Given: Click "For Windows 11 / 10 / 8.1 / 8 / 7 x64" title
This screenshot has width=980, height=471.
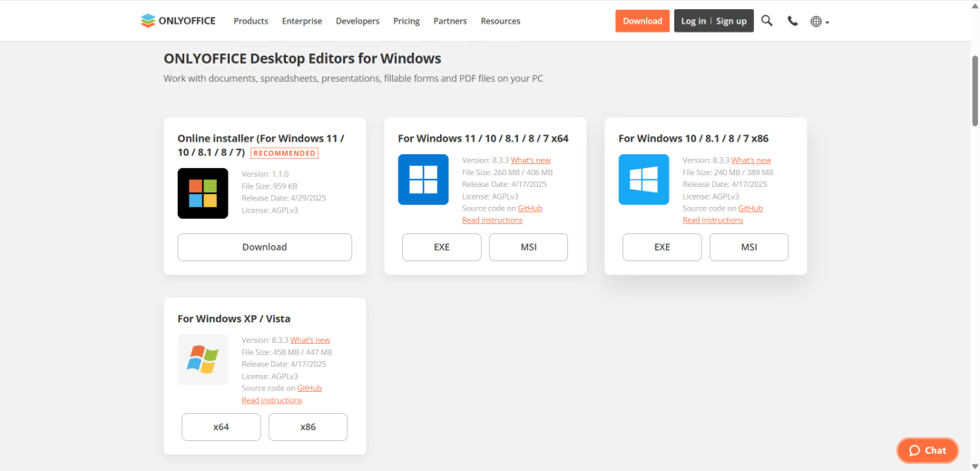Looking at the screenshot, I should coord(483,138).
